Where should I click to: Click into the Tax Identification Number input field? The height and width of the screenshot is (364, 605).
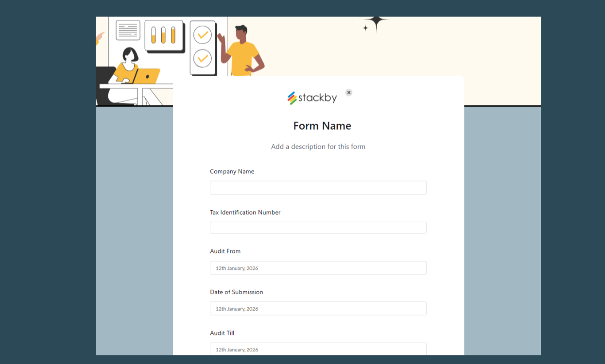[x=318, y=227]
